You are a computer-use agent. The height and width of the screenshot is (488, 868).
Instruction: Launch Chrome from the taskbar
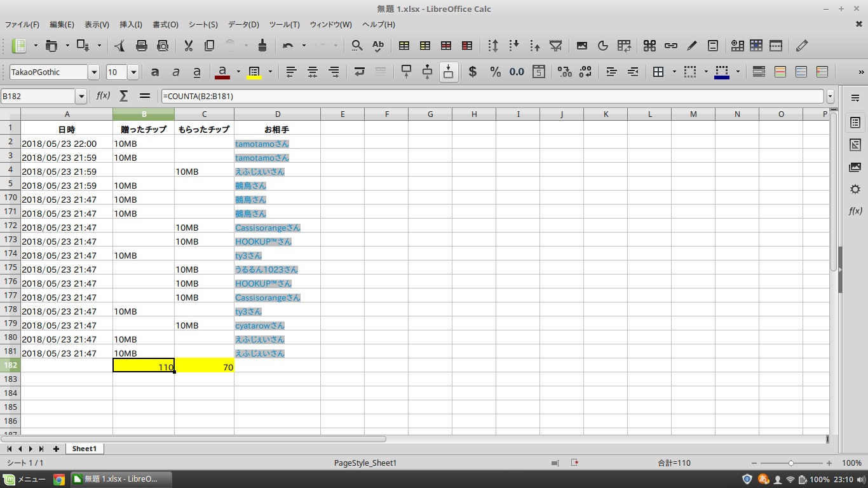pos(59,479)
